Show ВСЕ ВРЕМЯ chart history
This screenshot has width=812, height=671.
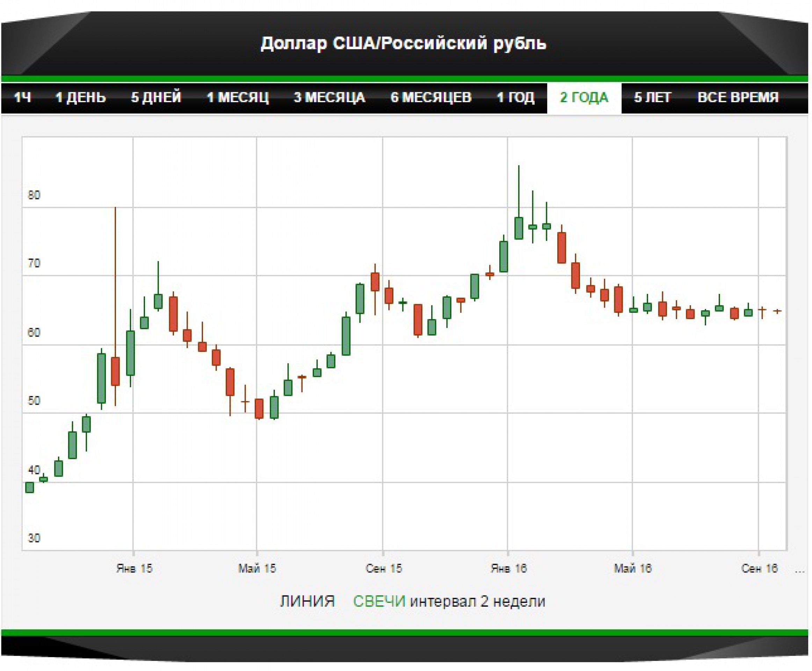click(738, 97)
